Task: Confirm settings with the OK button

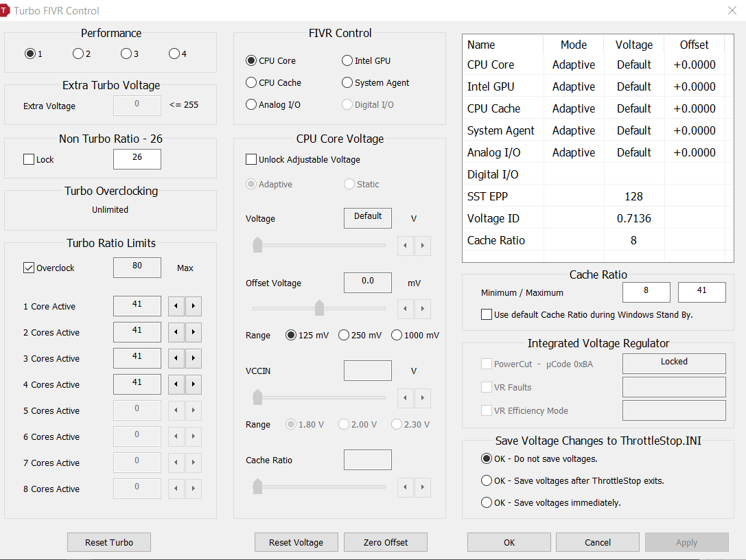Action: [509, 542]
